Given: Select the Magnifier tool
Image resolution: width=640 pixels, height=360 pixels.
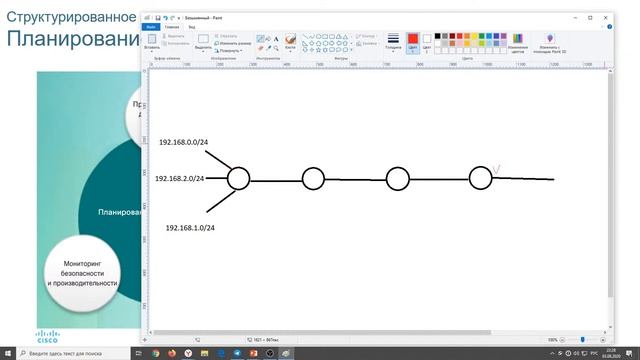Looking at the screenshot, I should (276, 48).
